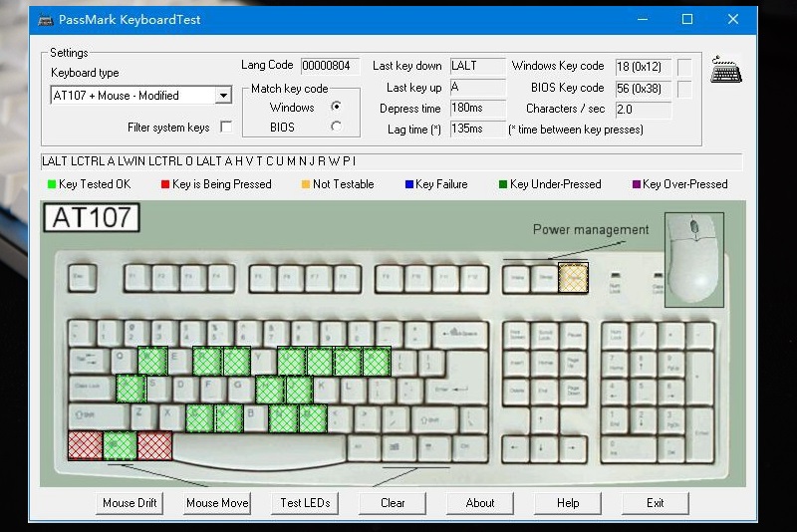Click the G key on keyboard image
Image resolution: width=797 pixels, height=532 pixels.
pos(241,389)
